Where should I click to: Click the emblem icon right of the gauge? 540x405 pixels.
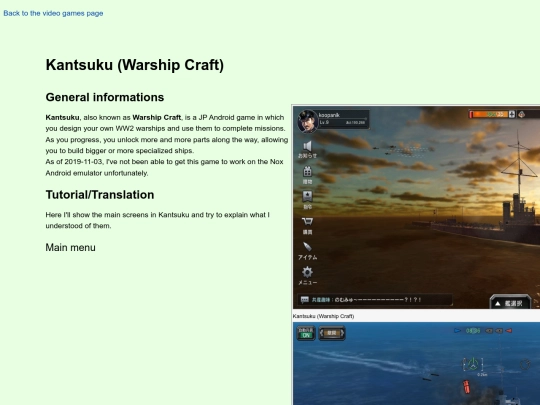(522, 114)
